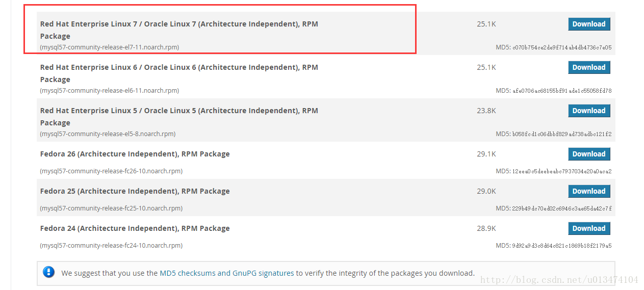The width and height of the screenshot is (644, 290).
Task: Click the mysql57-community-release-el5-8.noarch.rpm filename
Action: 108,134
